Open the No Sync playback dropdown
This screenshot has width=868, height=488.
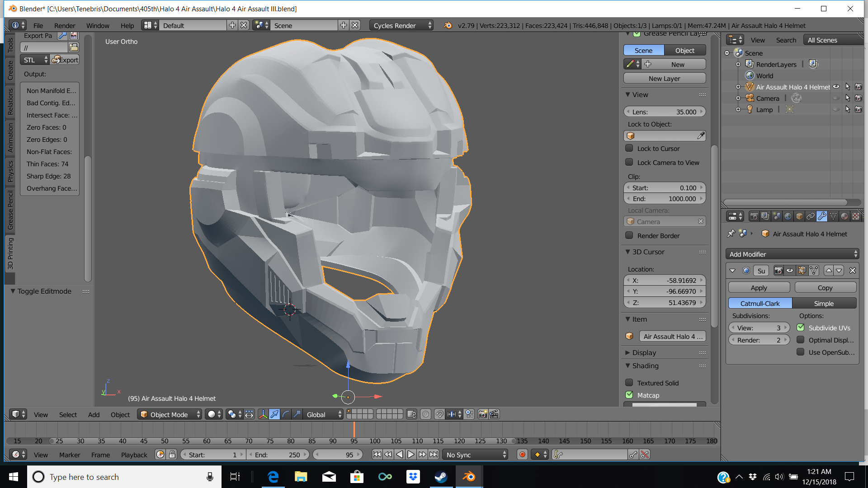pyautogui.click(x=475, y=455)
